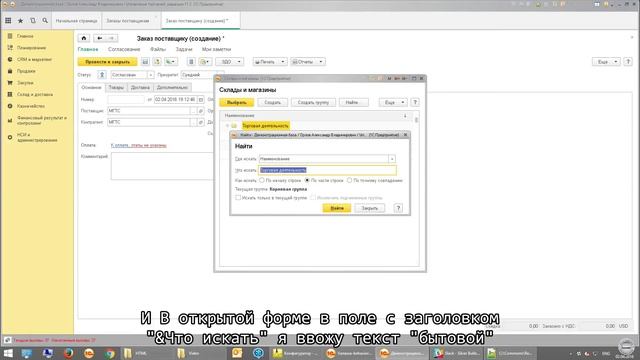Open Продажи section in sidebar
640x360 pixels.
[x=26, y=71]
